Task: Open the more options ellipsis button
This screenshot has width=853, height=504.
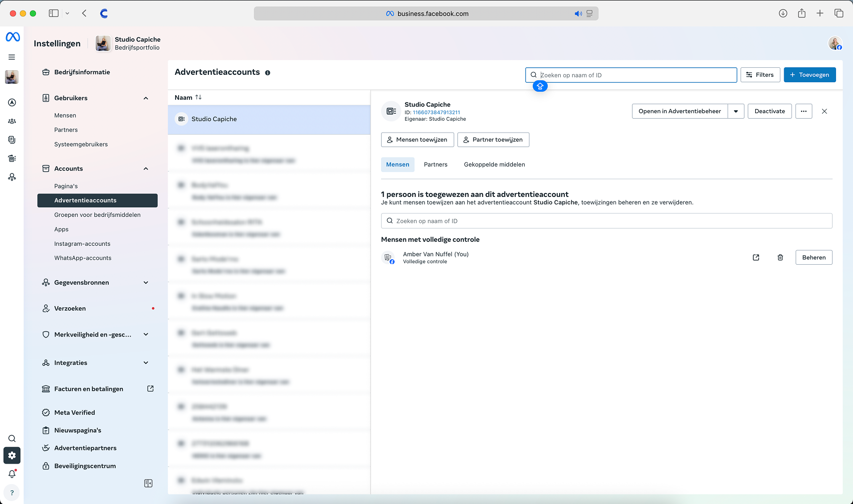Action: [x=804, y=111]
